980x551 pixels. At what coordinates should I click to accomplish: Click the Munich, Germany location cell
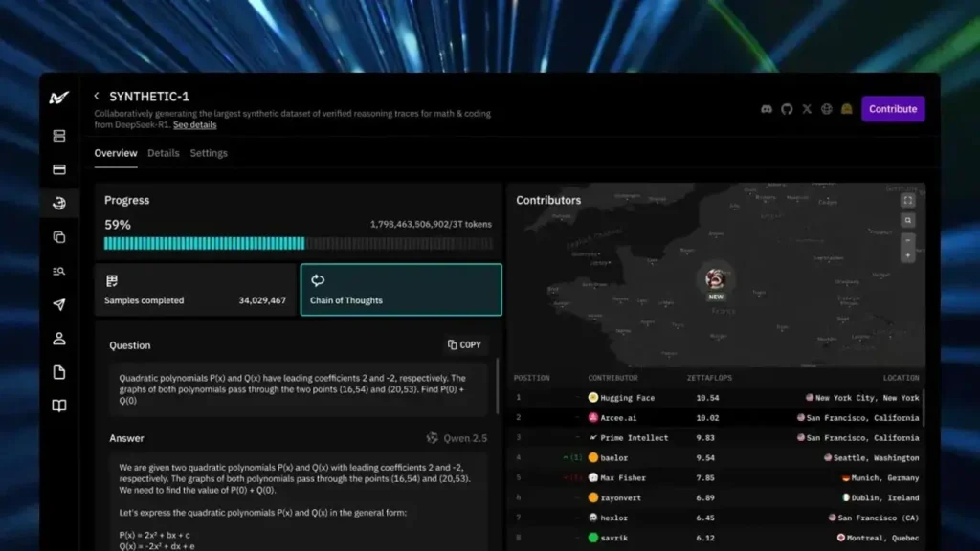pyautogui.click(x=880, y=478)
